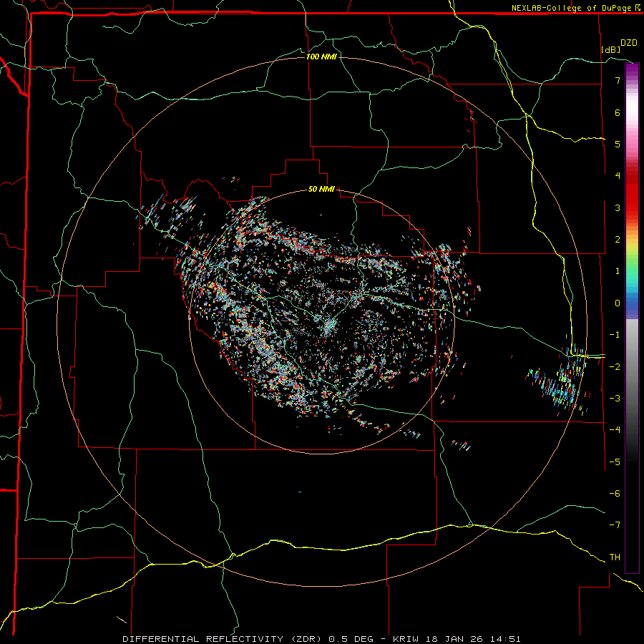The height and width of the screenshot is (644, 644).
Task: Click the DZD legend title
Action: pyautogui.click(x=629, y=43)
